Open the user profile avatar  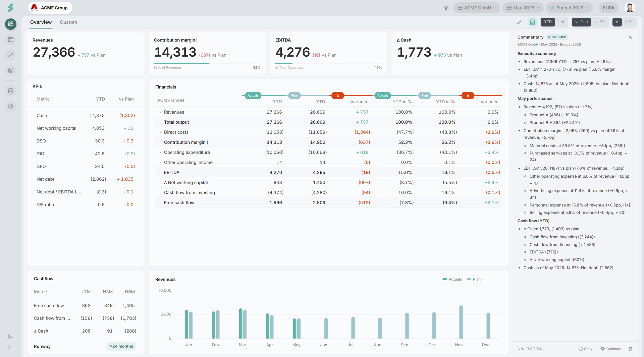pyautogui.click(x=630, y=8)
